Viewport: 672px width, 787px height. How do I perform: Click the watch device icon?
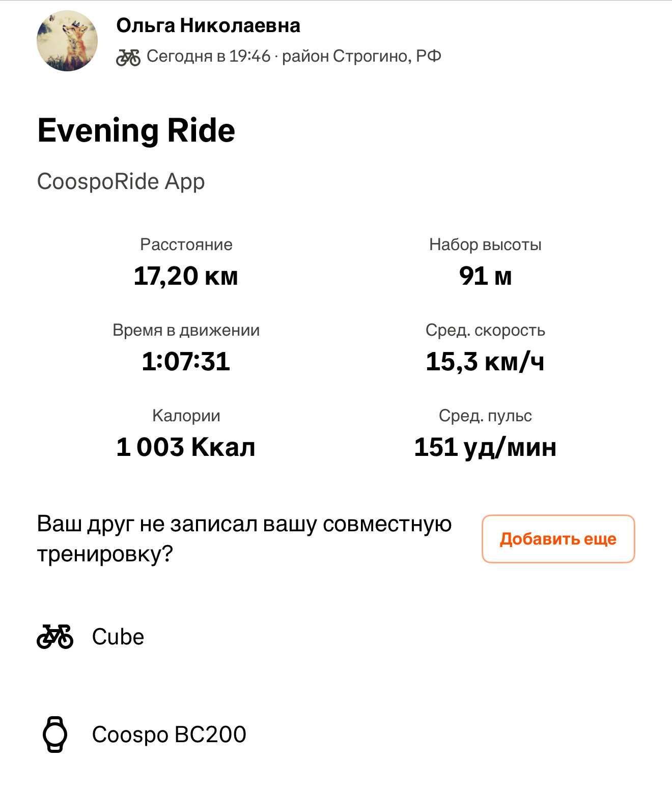point(55,735)
